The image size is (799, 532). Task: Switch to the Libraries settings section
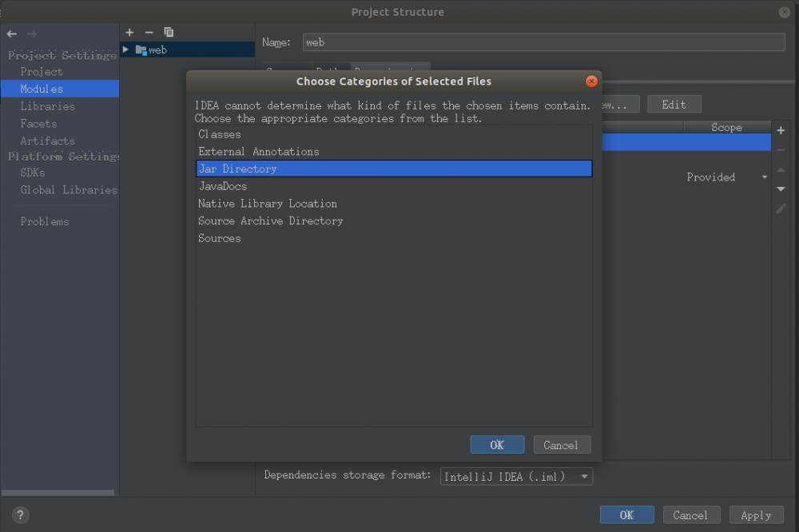(x=48, y=105)
